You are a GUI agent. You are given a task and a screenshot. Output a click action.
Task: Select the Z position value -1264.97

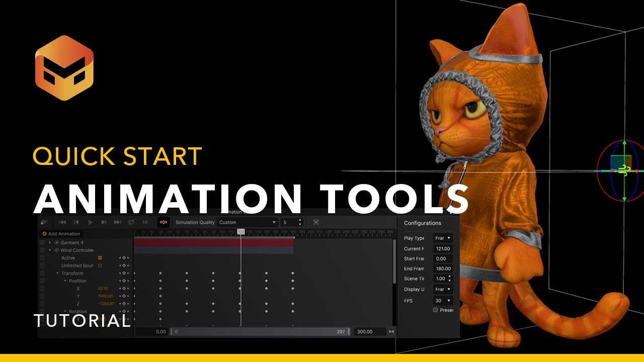[106, 304]
